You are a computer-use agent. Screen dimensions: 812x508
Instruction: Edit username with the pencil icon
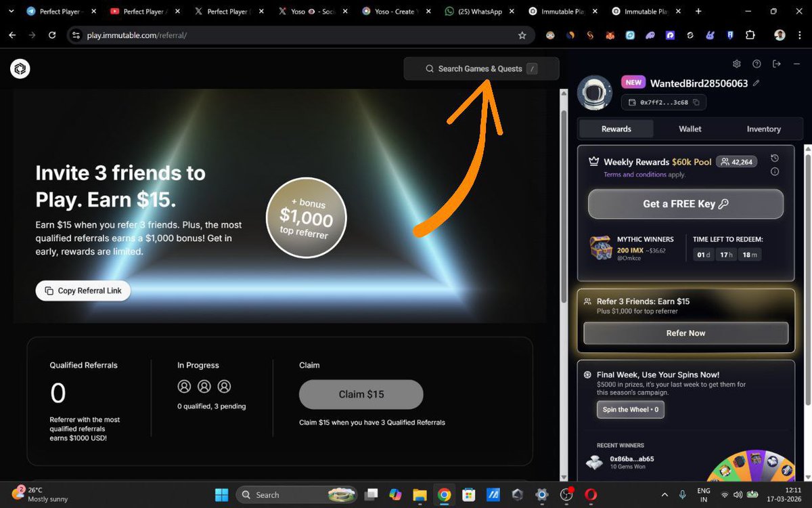[x=756, y=83]
